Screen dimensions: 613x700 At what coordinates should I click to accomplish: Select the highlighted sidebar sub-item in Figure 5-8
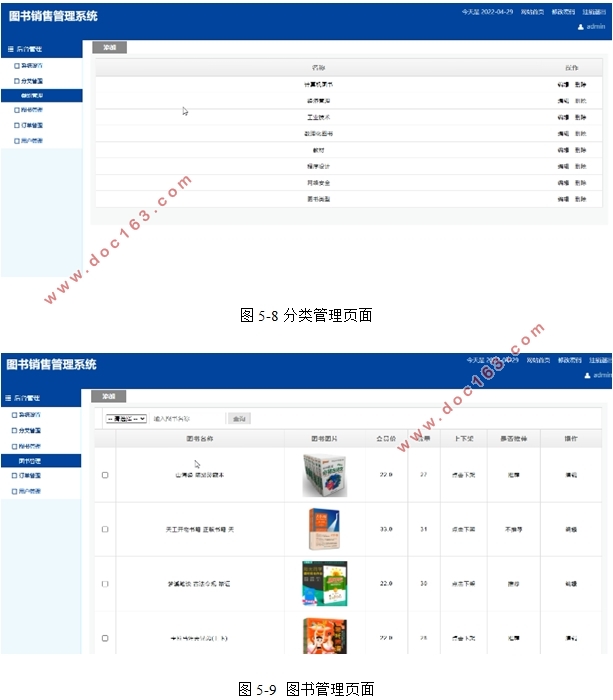[42, 96]
